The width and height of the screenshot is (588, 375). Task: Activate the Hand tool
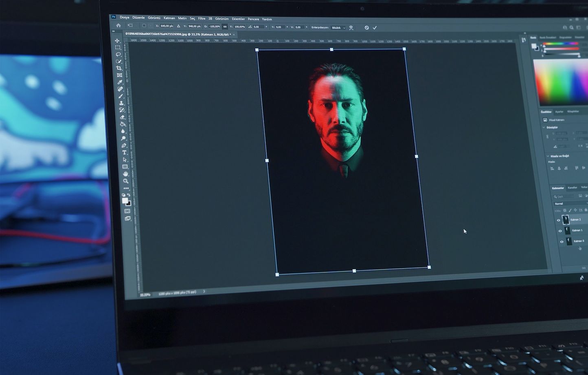[x=125, y=174]
